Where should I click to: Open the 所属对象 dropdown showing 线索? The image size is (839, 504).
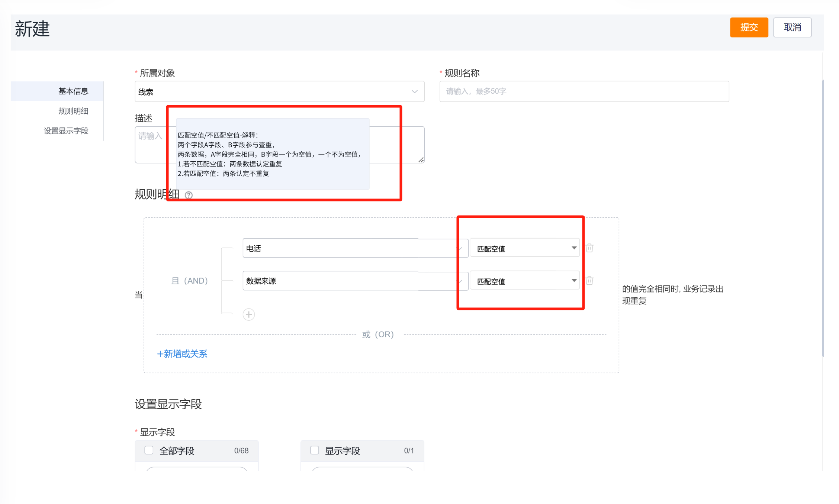[279, 91]
